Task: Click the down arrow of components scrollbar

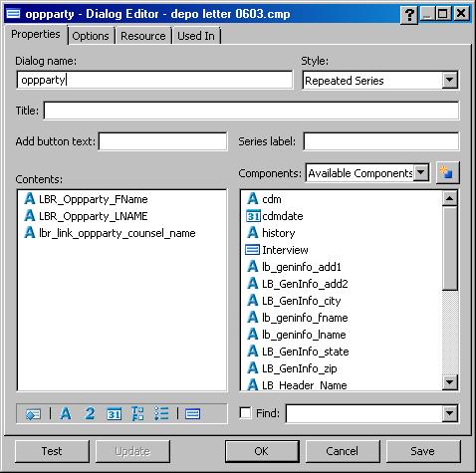Action: [x=449, y=382]
